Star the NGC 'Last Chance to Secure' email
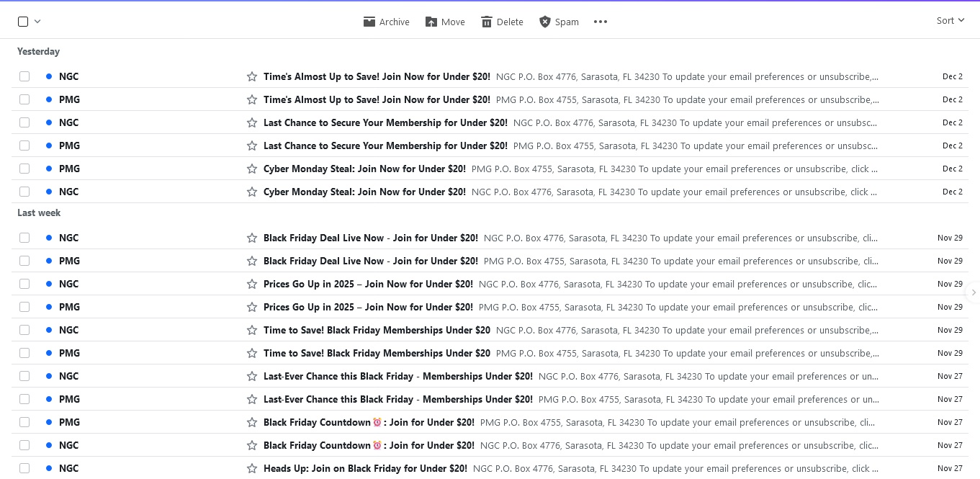Viewport: 980px width, 479px height. (252, 122)
